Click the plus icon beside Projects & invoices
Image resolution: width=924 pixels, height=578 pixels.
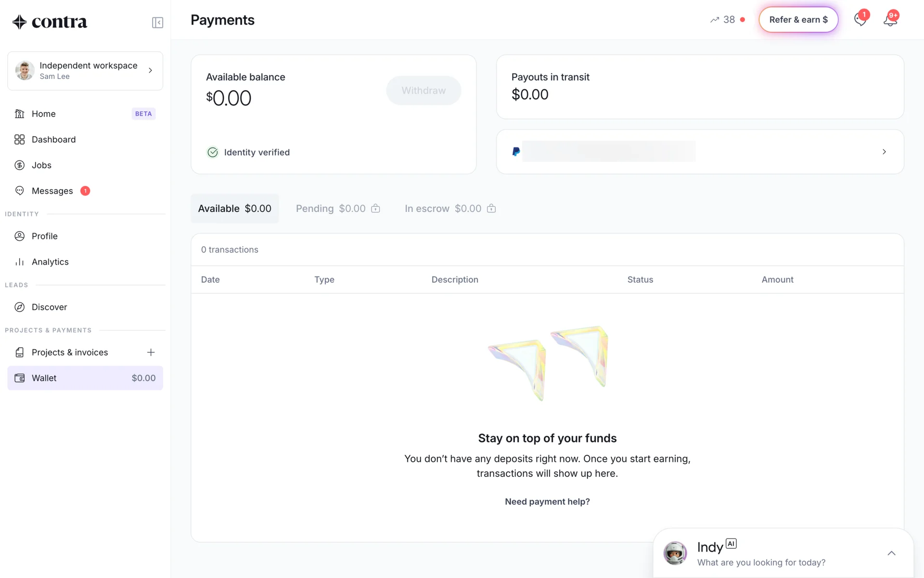pyautogui.click(x=151, y=353)
